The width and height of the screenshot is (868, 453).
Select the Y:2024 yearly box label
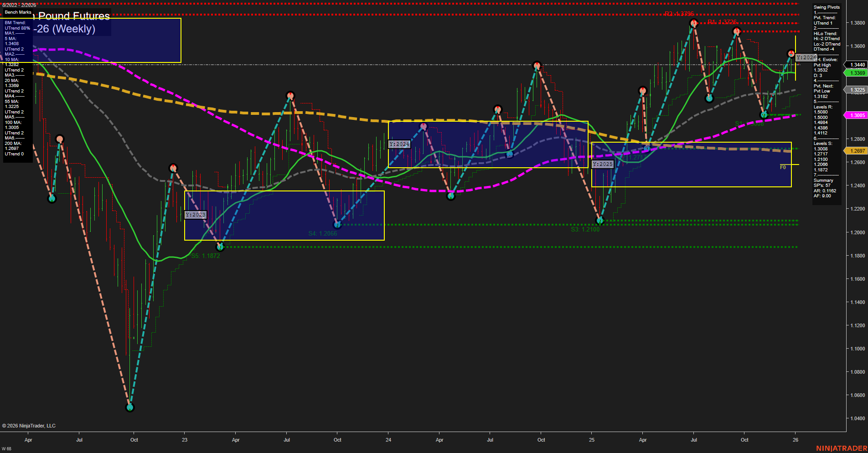click(399, 144)
